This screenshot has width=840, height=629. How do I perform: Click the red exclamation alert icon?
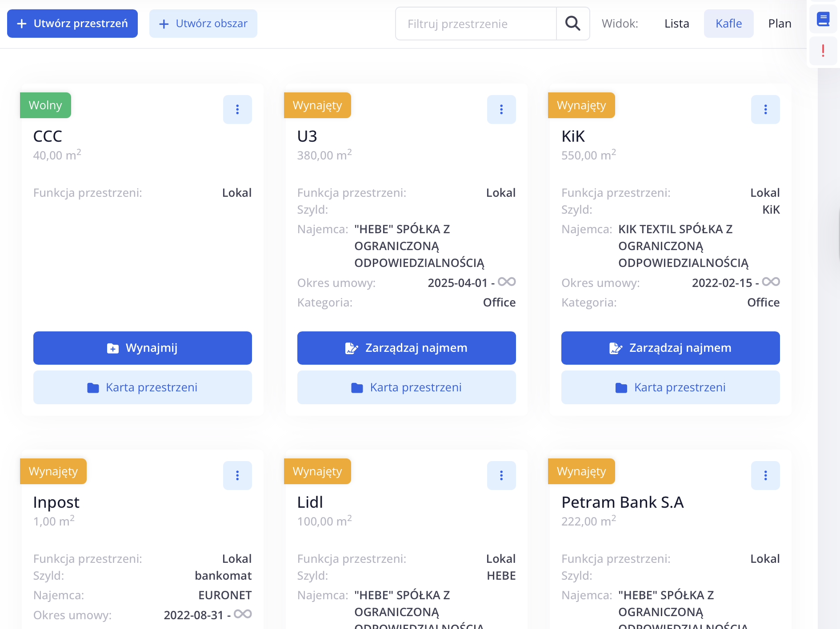click(x=823, y=51)
